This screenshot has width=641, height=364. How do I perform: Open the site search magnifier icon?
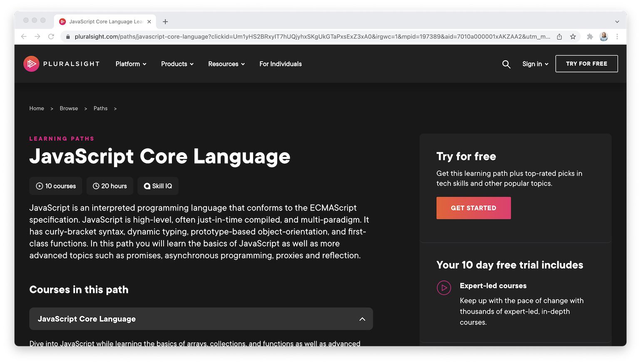click(506, 64)
